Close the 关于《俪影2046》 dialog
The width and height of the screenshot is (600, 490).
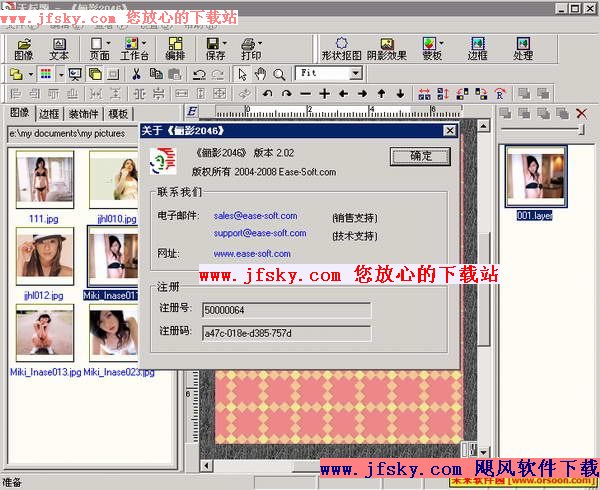coord(450,131)
